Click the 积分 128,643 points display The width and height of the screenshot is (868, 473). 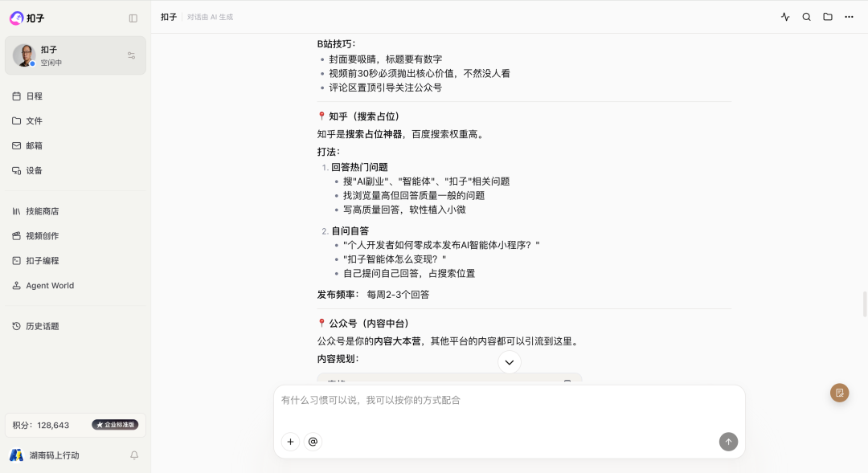click(41, 426)
